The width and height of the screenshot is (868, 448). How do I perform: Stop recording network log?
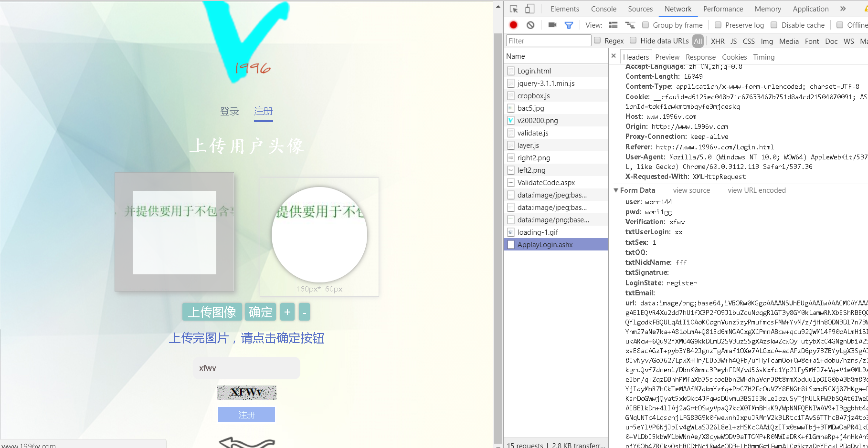click(x=513, y=25)
